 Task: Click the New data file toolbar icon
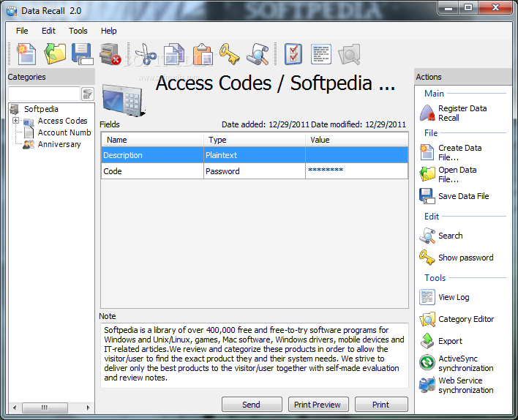coord(27,54)
